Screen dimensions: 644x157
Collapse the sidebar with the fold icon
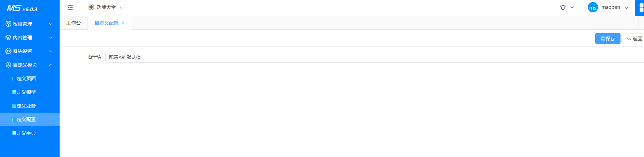tap(70, 8)
